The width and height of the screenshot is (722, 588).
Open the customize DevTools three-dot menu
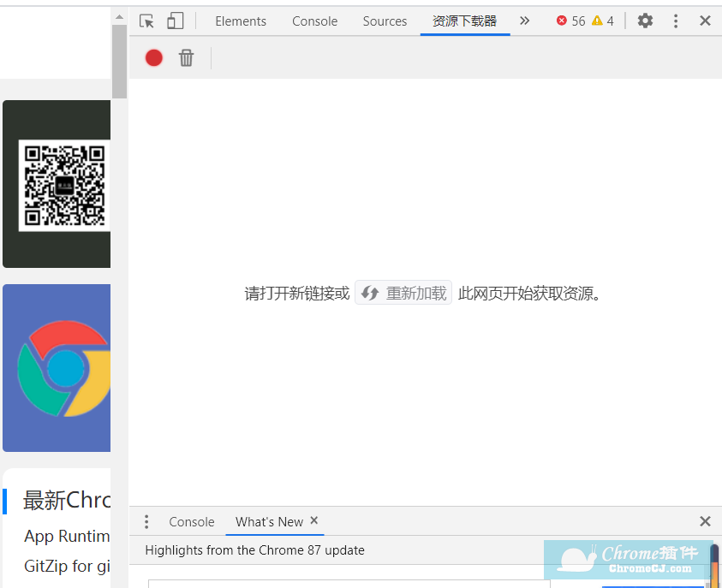coord(676,21)
